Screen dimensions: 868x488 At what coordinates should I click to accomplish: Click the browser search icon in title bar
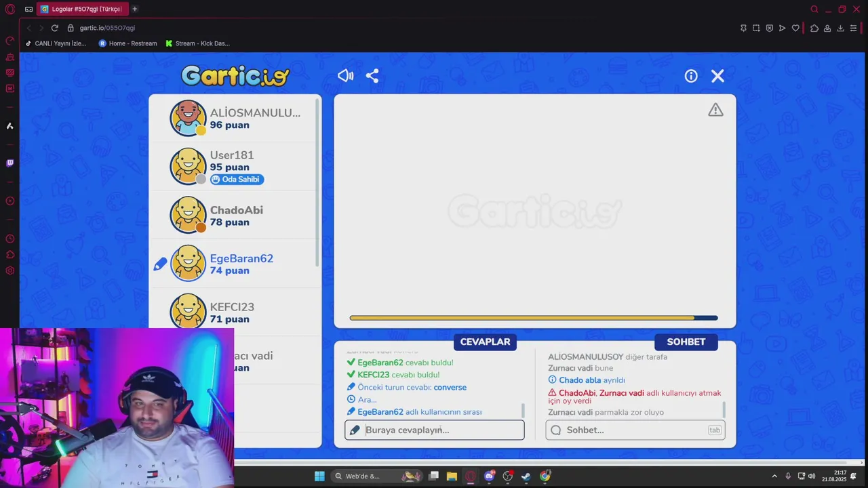coord(814,9)
